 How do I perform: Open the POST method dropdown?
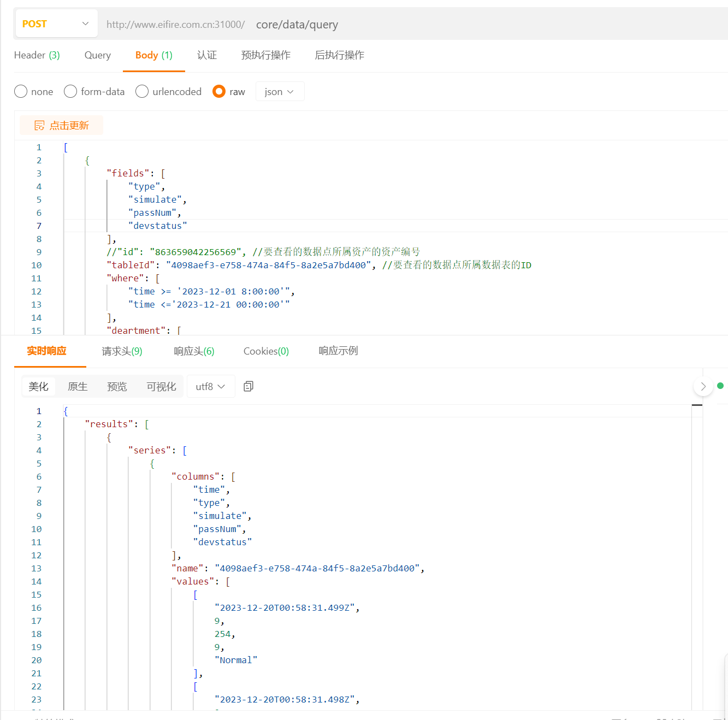coord(56,23)
